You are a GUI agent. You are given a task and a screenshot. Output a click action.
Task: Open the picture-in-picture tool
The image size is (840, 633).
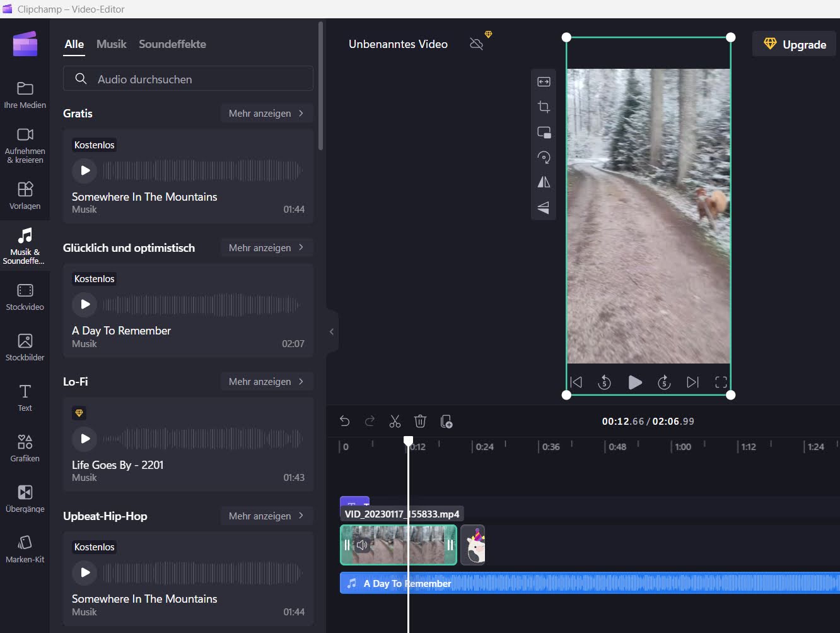tap(544, 132)
